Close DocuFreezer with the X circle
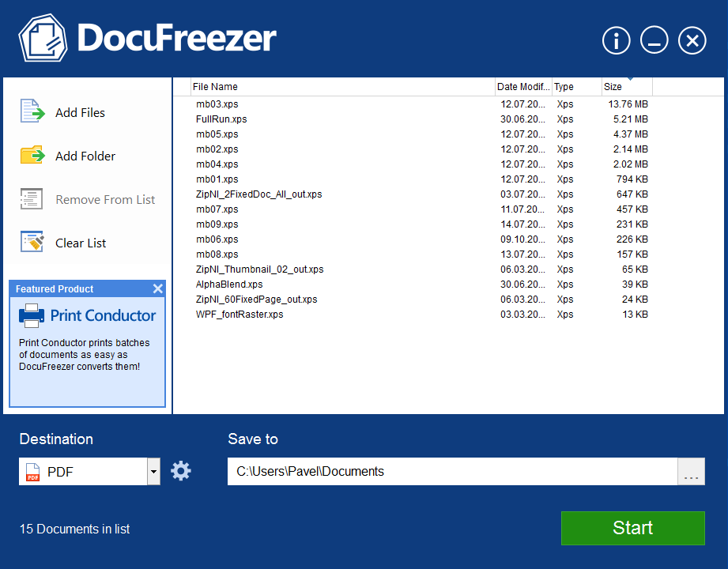Image resolution: width=728 pixels, height=569 pixels. pyautogui.click(x=692, y=40)
